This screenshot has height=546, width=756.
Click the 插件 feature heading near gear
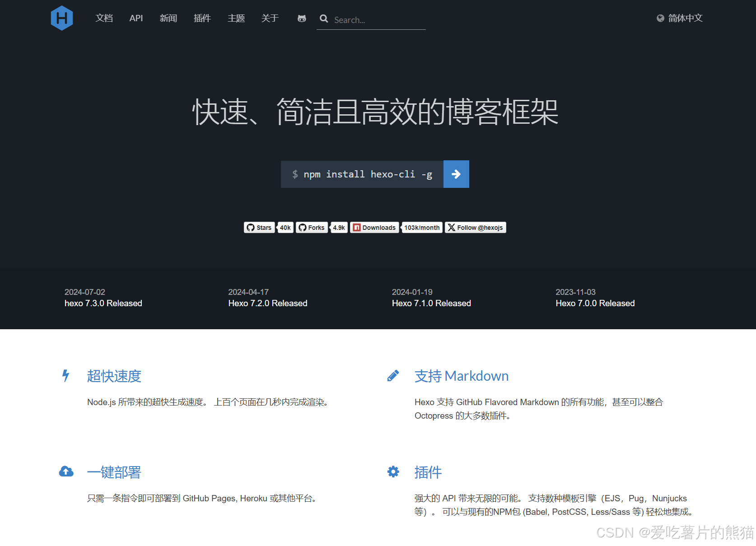coord(428,472)
